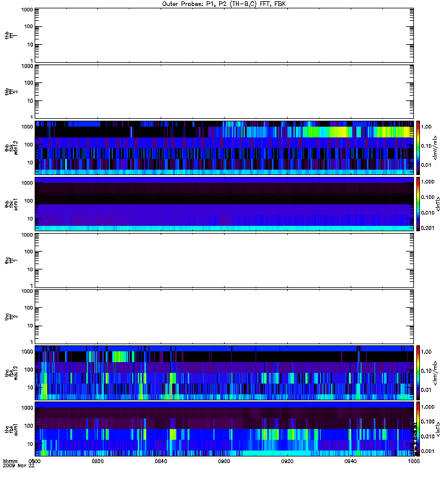Viewport: 448px width, 478px height.
Task: Click the '<|nT|>' unit label of thc scm1 color bar
Action: pos(438,429)
